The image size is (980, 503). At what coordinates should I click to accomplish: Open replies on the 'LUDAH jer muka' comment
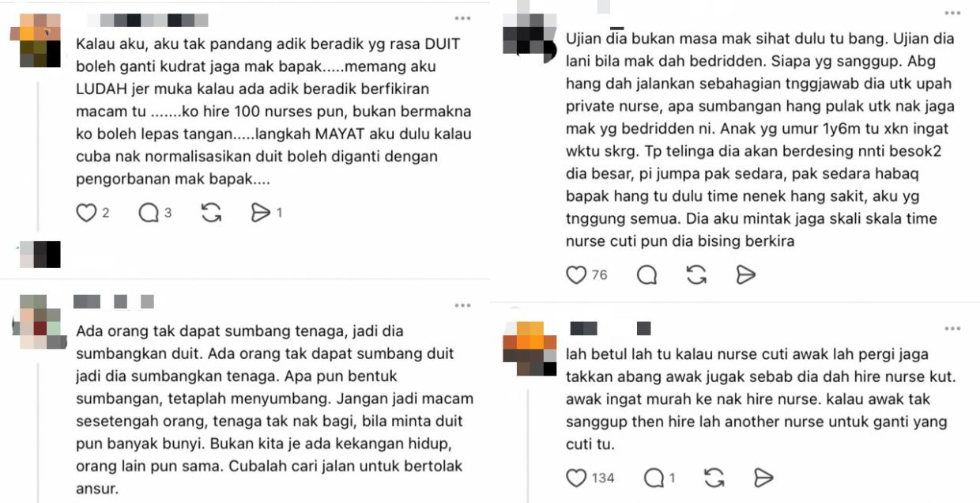coord(149,213)
